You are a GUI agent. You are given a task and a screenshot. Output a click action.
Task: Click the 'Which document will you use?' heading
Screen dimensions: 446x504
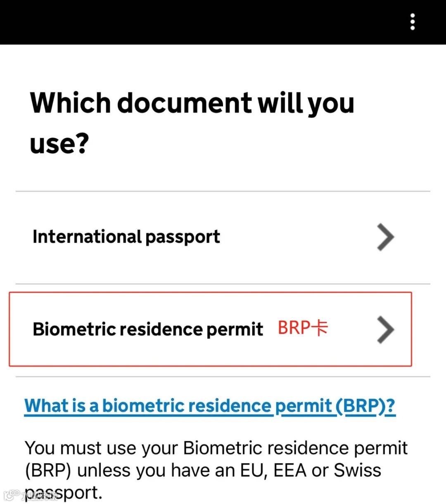[x=192, y=123]
